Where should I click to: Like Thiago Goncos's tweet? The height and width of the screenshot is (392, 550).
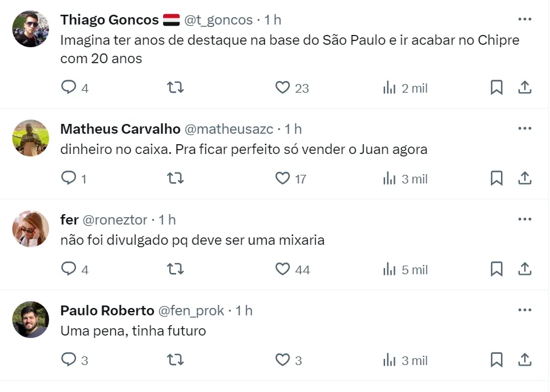(282, 88)
